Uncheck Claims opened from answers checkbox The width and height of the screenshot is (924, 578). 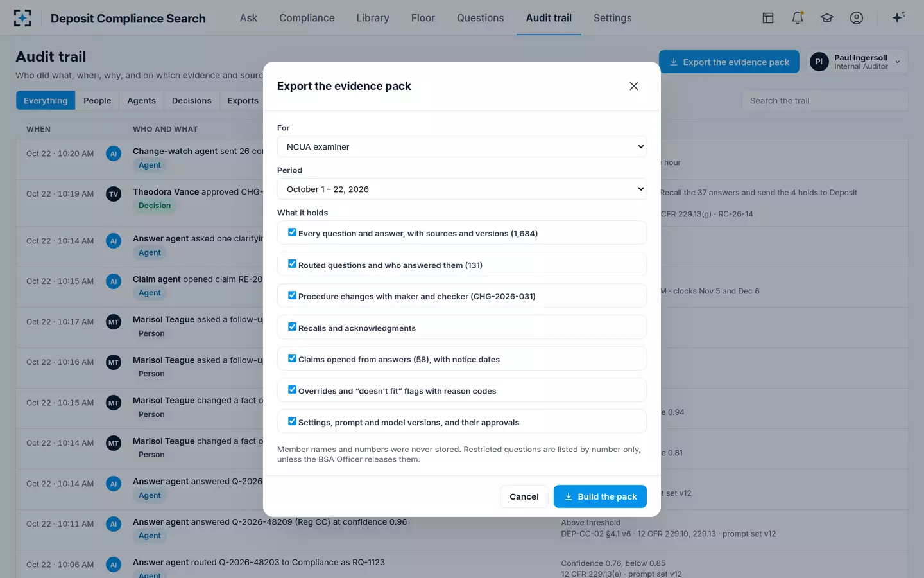292,358
